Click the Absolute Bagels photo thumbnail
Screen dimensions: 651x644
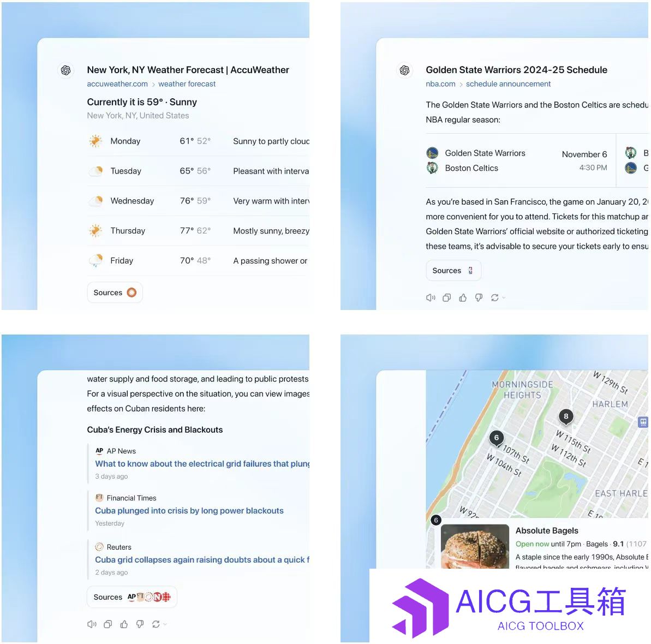coord(475,546)
